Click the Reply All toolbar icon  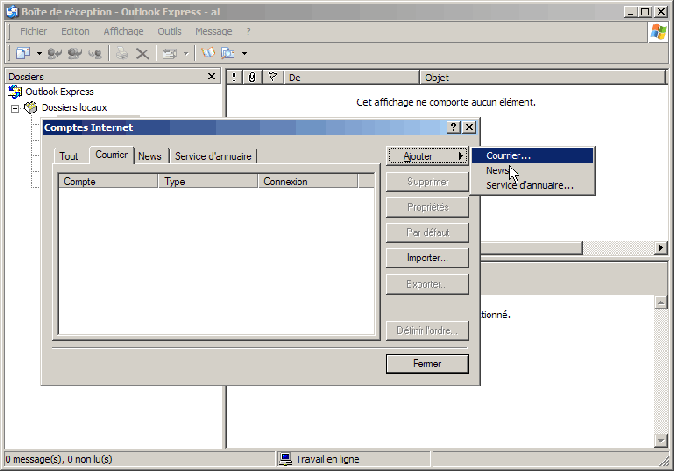point(75,53)
